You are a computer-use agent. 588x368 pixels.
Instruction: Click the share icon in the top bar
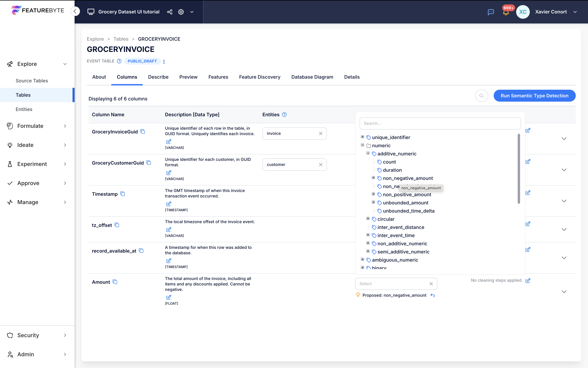tap(170, 12)
